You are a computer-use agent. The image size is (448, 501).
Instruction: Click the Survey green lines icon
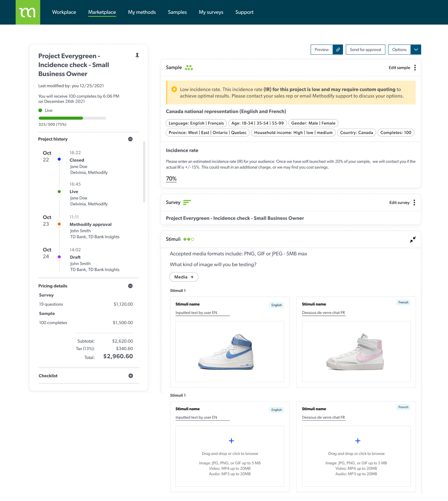click(x=187, y=202)
